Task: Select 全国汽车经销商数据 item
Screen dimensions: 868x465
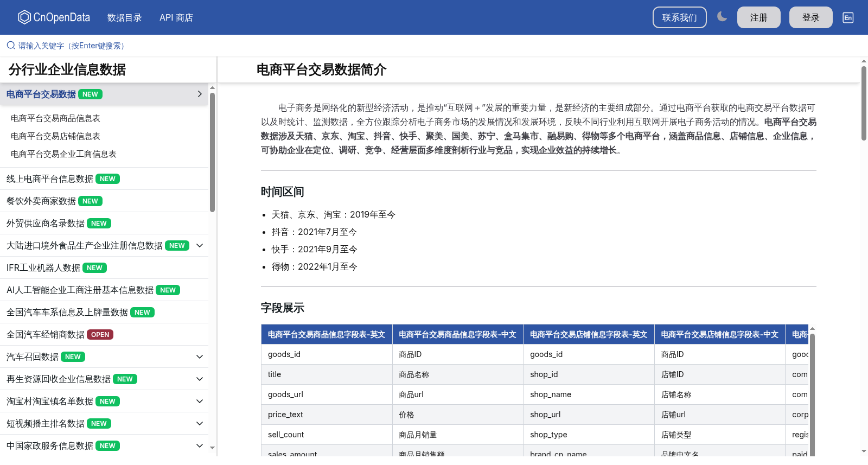Action: coord(104,334)
